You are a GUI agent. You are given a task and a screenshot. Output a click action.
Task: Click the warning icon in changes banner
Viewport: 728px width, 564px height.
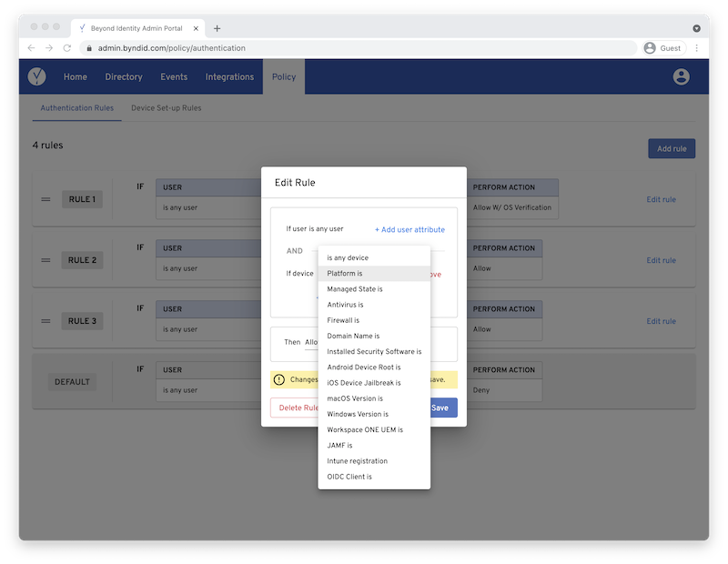(279, 379)
